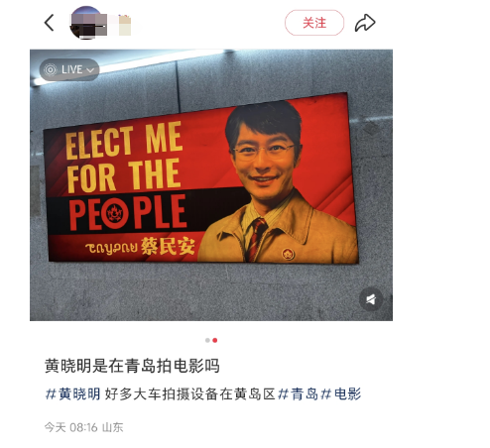
Task: Open the #电影 hashtag
Action: coord(341,393)
